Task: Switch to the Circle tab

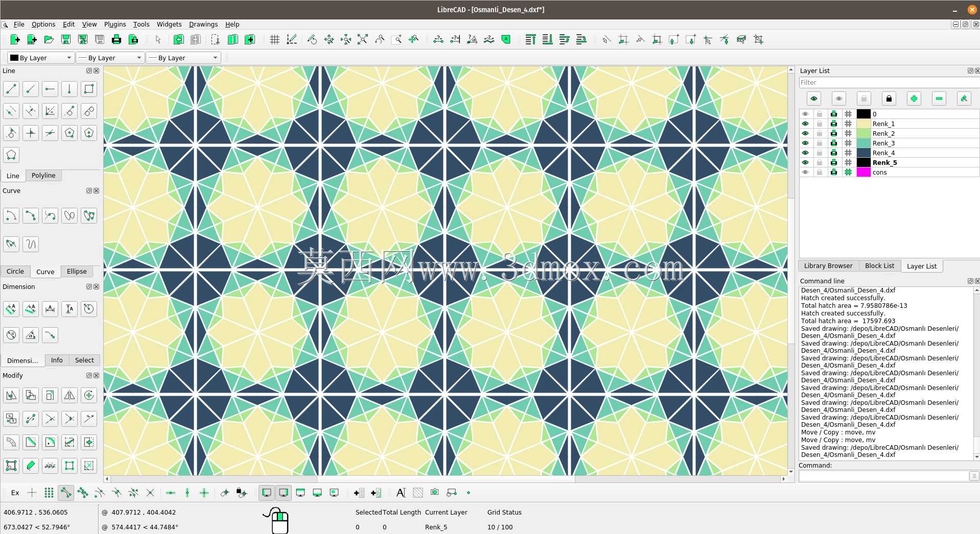Action: click(x=15, y=271)
